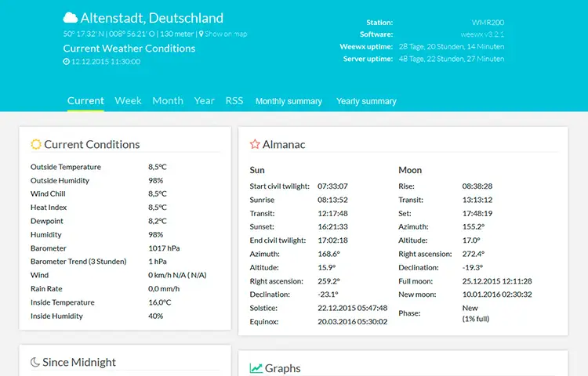Click the Graphs panel heading
The height and width of the screenshot is (376, 588).
point(283,368)
